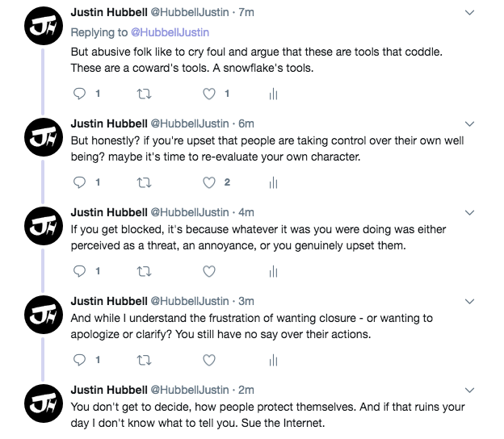Click the avatar beside the 3m tweet
This screenshot has width=504, height=439.
(x=39, y=313)
